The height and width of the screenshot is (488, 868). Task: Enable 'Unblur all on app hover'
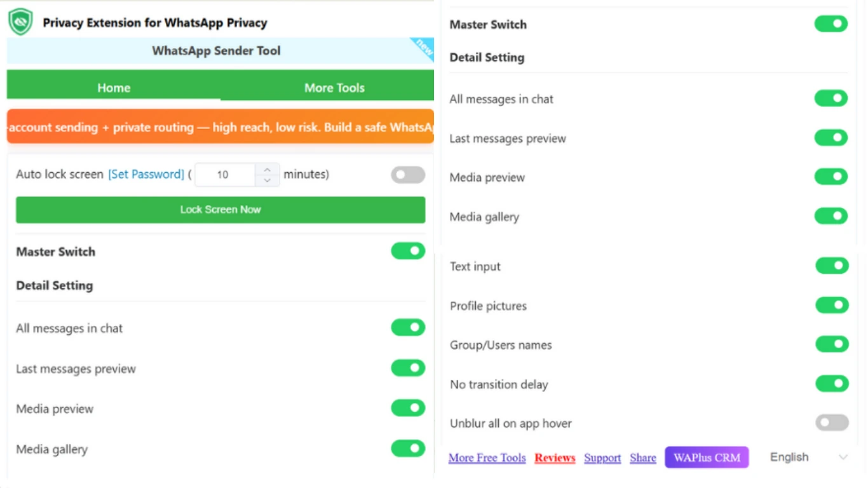point(831,423)
